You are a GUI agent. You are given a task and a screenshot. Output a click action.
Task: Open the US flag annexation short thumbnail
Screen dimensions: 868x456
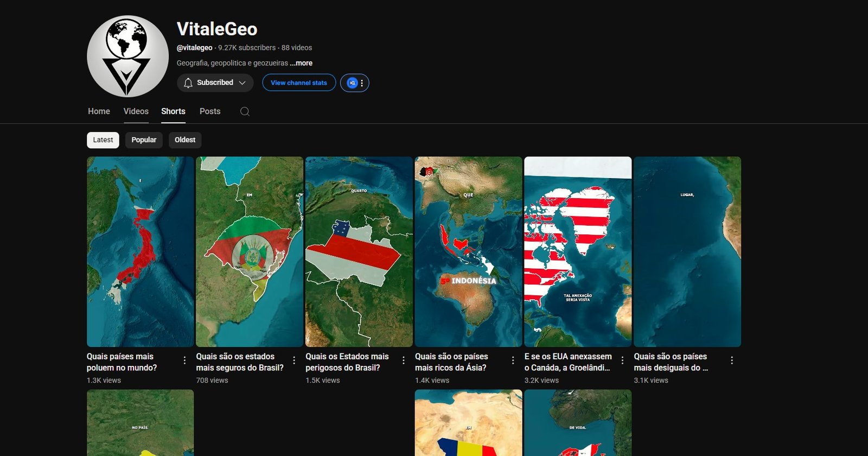pos(578,252)
